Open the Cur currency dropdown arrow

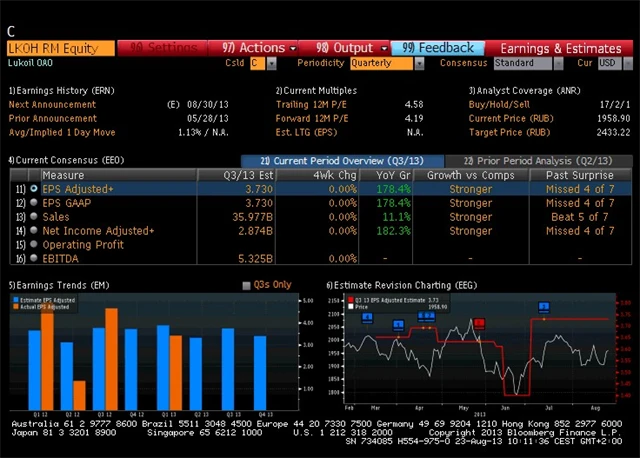click(x=628, y=63)
